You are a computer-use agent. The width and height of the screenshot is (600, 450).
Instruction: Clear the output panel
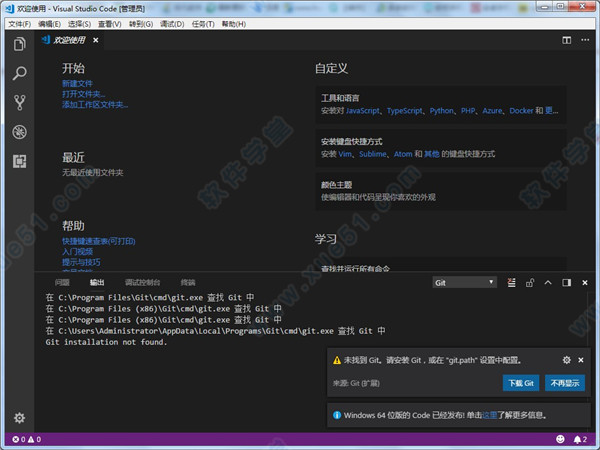click(x=511, y=283)
